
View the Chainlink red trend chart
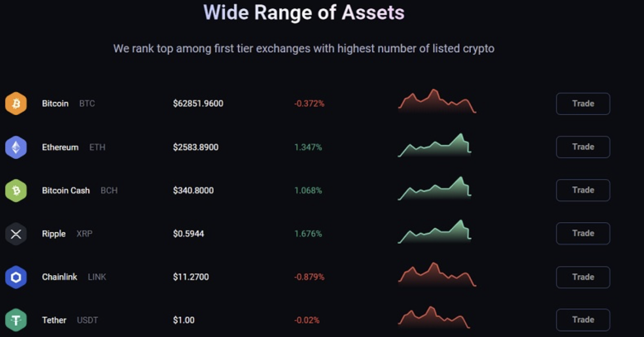pos(437,275)
